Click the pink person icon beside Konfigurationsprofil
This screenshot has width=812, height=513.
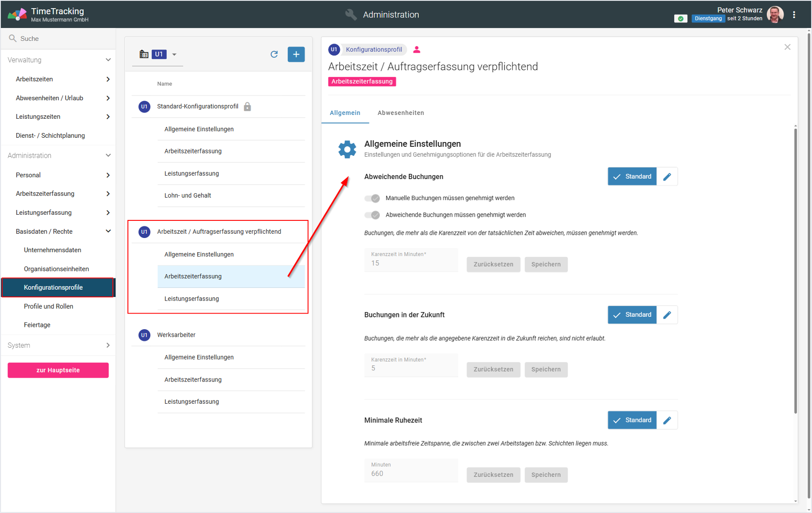pos(416,49)
